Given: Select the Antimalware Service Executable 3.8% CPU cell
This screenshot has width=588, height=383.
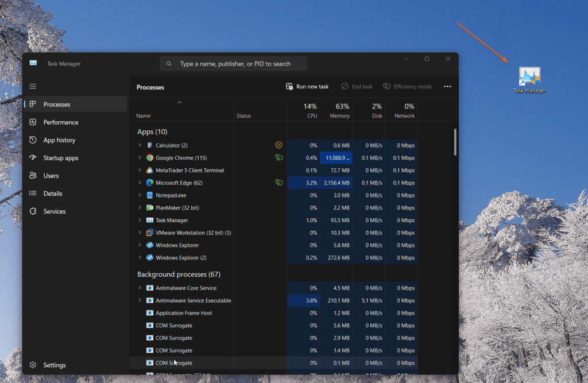Looking at the screenshot, I should [x=304, y=300].
